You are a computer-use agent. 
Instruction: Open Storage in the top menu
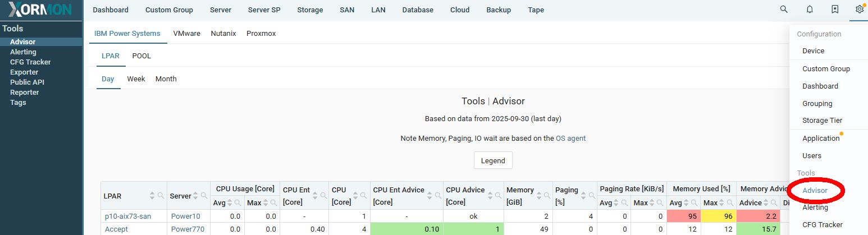(x=310, y=10)
